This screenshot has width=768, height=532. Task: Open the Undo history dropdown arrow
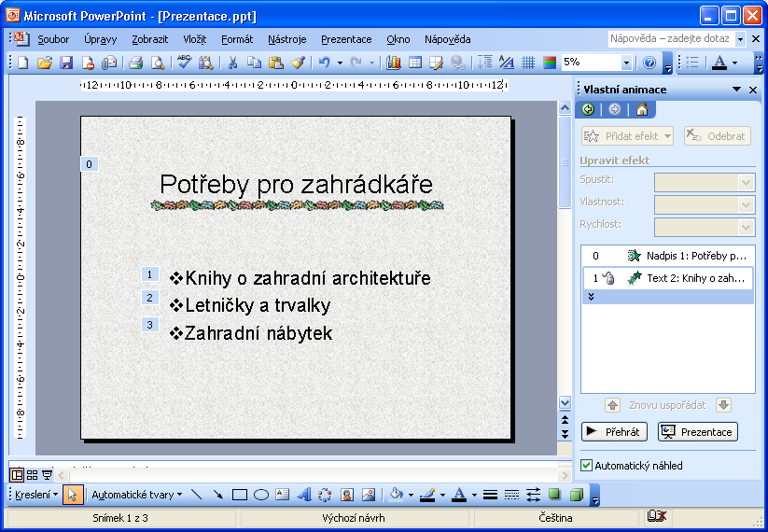340,63
